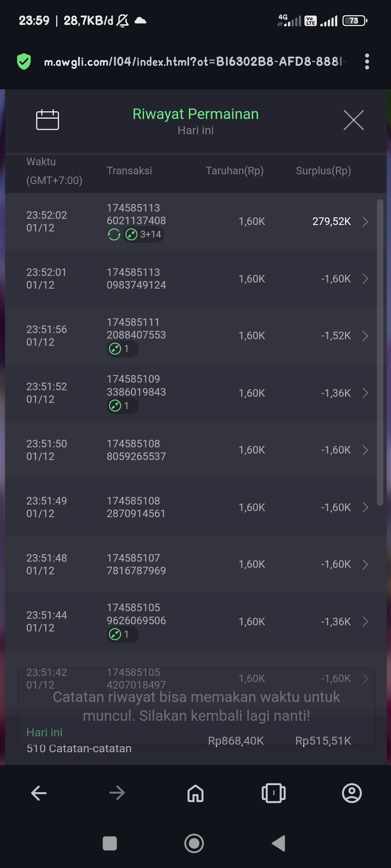
Task: Open the browser tabs switcher
Action: [x=274, y=793]
